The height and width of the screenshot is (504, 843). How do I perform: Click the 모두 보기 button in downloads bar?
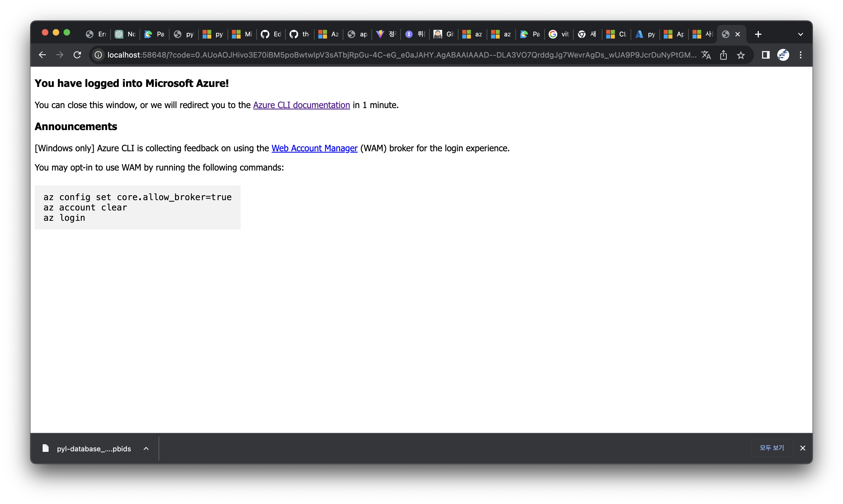coord(772,448)
